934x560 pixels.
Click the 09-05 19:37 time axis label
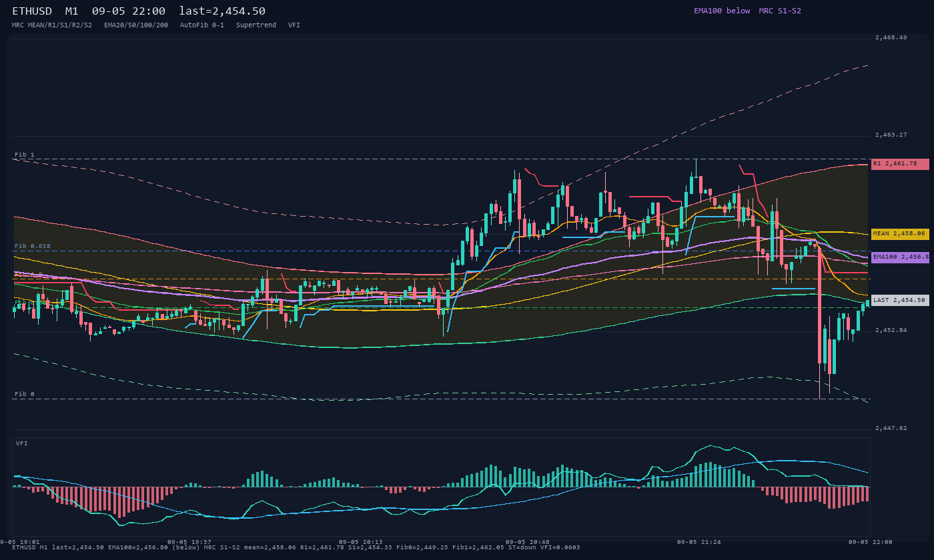pyautogui.click(x=189, y=542)
